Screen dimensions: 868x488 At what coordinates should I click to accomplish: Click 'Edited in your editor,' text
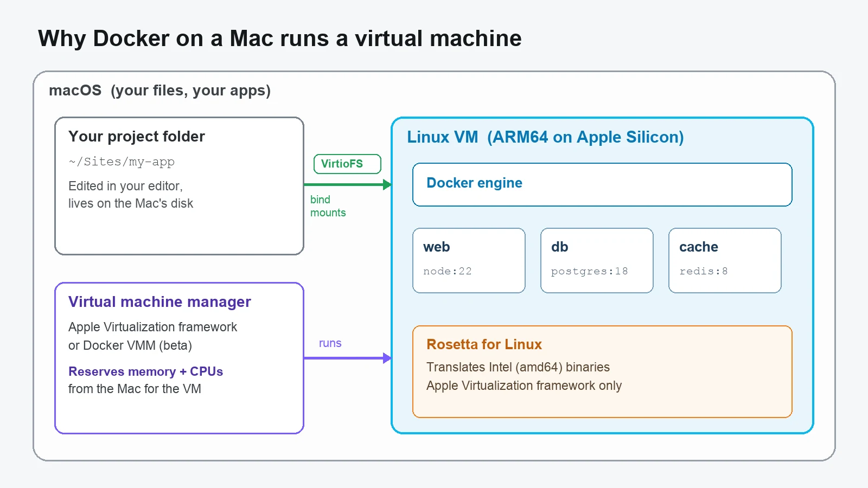(125, 186)
